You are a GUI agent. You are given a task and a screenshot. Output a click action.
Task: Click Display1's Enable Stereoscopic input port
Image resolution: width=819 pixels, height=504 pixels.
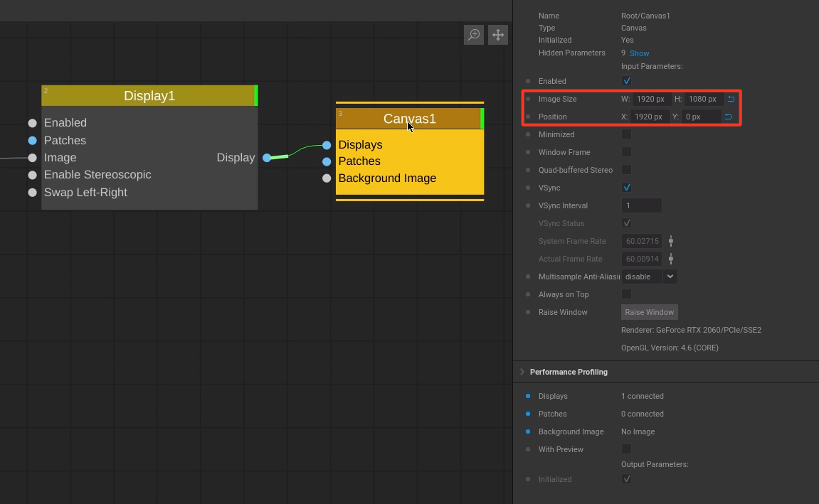pyautogui.click(x=33, y=175)
